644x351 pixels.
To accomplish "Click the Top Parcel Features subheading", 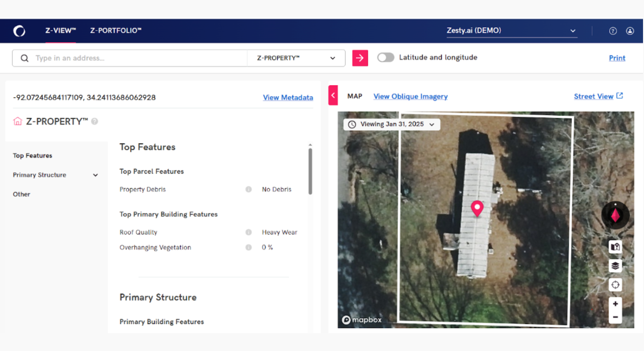I will click(x=151, y=171).
